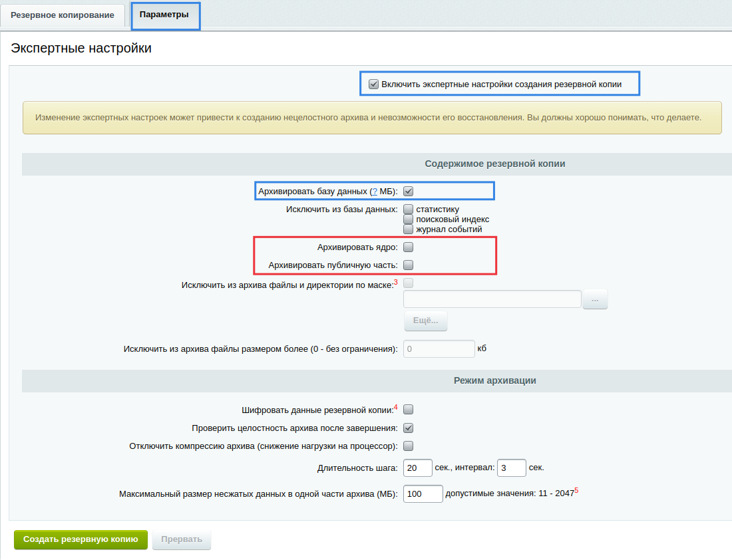Switch to the Резервное копирование tab
The width and height of the screenshot is (732, 560).
click(x=62, y=15)
